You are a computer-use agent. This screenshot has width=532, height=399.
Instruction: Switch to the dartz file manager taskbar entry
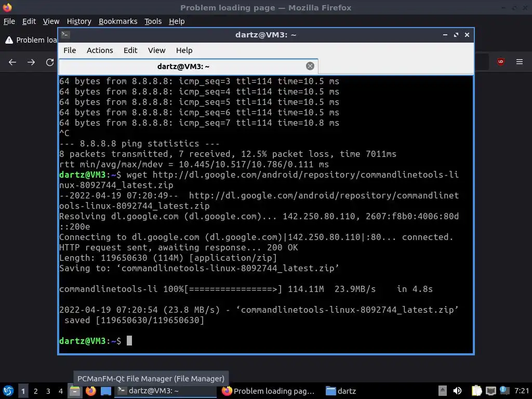(341, 391)
